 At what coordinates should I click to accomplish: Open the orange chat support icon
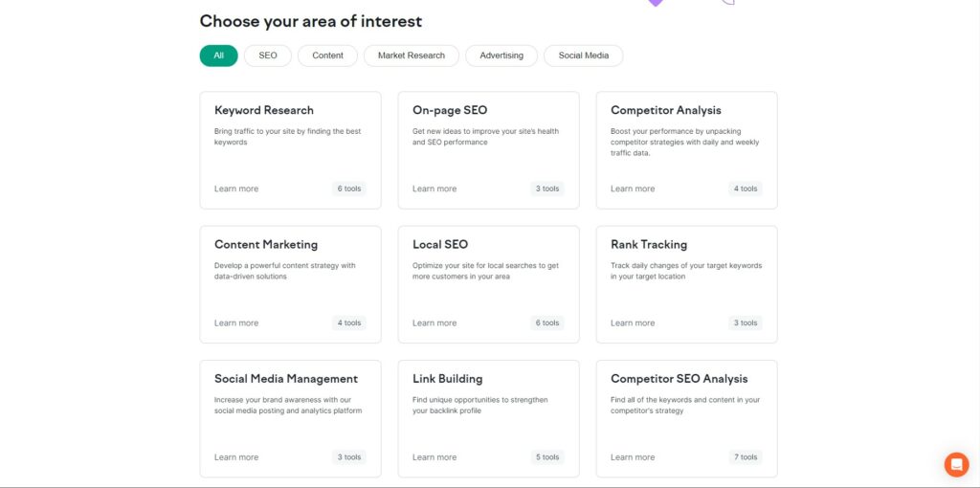point(956,465)
